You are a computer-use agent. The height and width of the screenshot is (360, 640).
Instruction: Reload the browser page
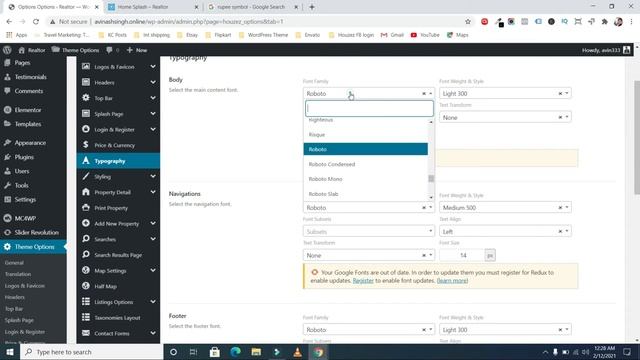pos(36,22)
